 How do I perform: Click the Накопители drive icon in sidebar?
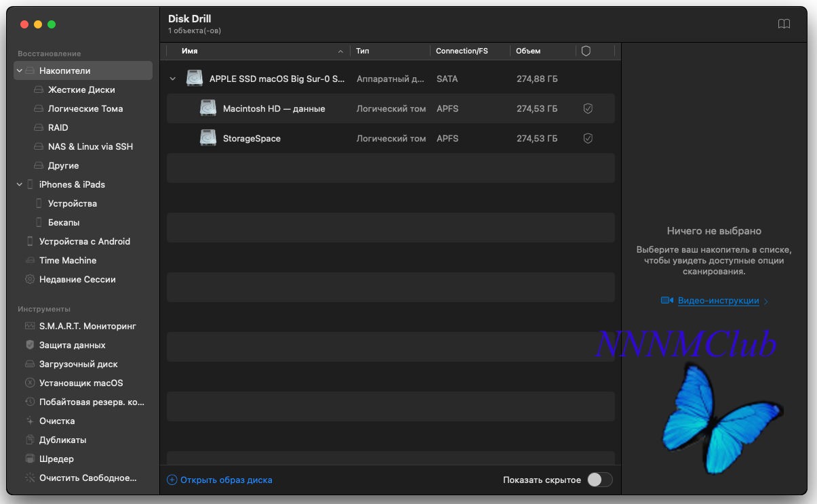tap(30, 70)
